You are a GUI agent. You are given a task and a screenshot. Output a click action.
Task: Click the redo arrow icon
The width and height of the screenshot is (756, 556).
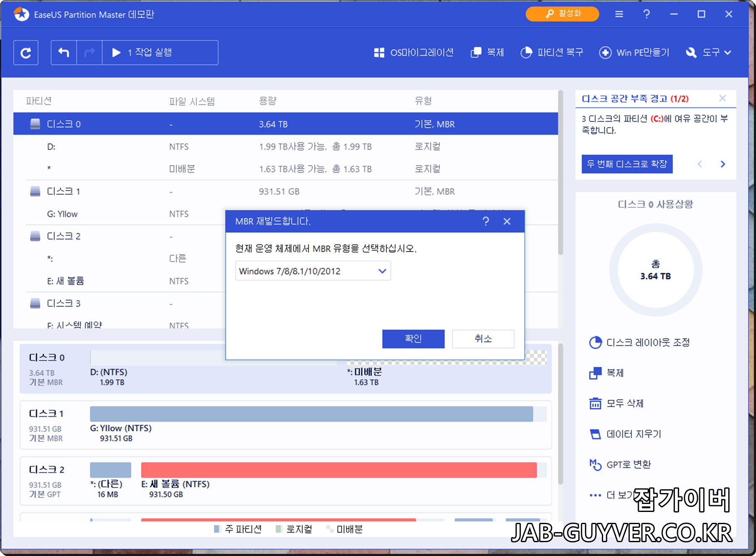coord(89,52)
